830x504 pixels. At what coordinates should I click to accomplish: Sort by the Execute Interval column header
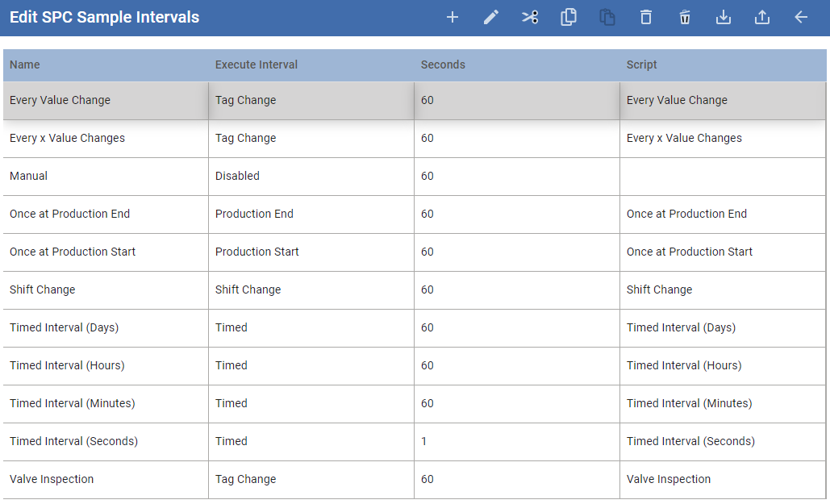pos(256,65)
